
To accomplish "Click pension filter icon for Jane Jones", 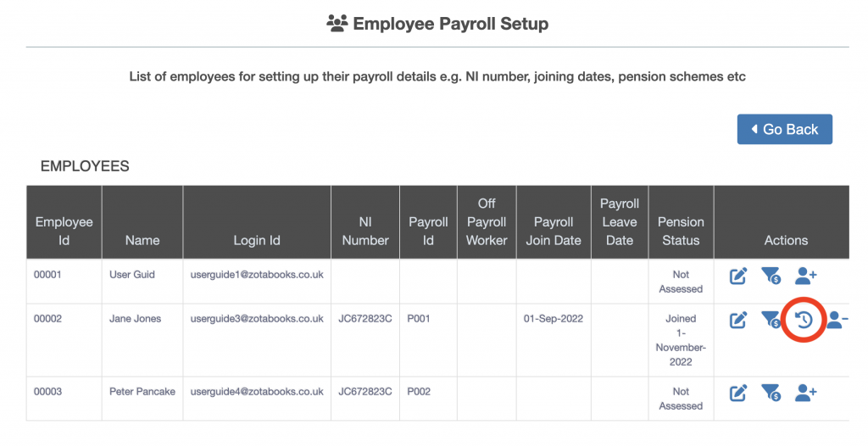I will point(771,320).
